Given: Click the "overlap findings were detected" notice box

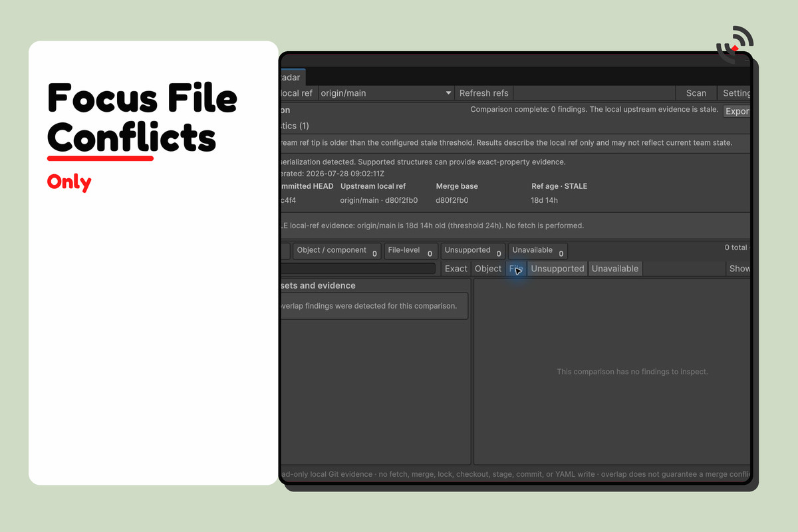Looking at the screenshot, I should click(373, 306).
